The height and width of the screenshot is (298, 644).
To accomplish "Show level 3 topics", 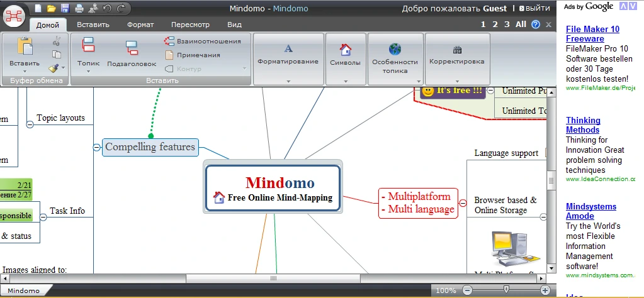I will click(x=507, y=24).
